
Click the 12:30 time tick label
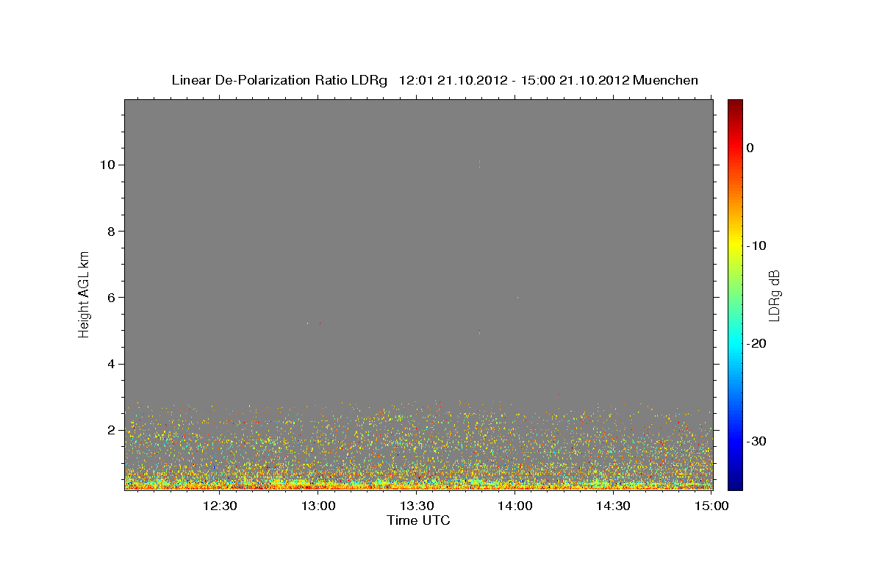coord(220,506)
